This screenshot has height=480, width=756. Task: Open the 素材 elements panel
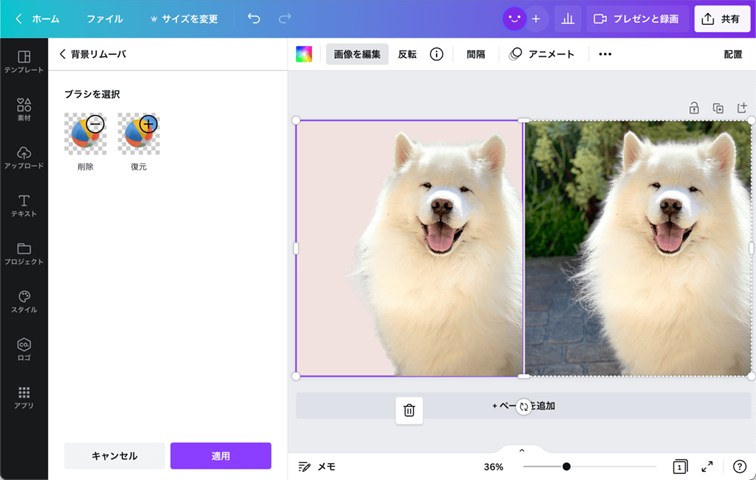[x=23, y=109]
